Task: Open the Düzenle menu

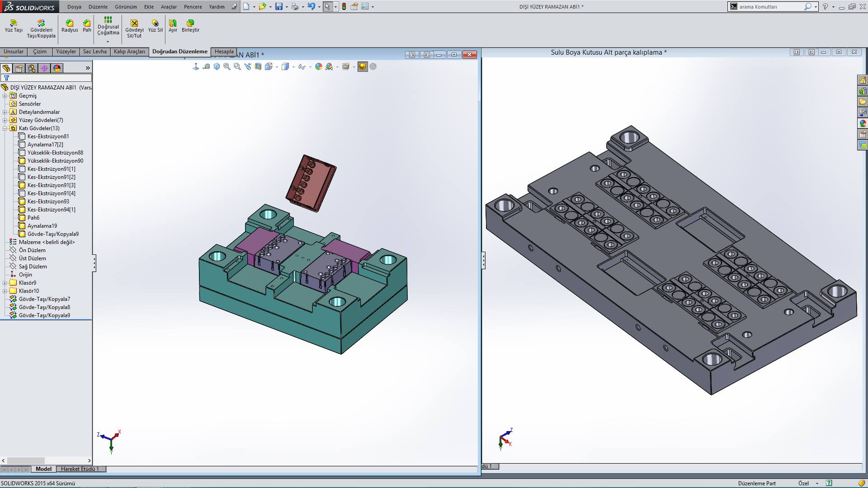Action: coord(98,7)
